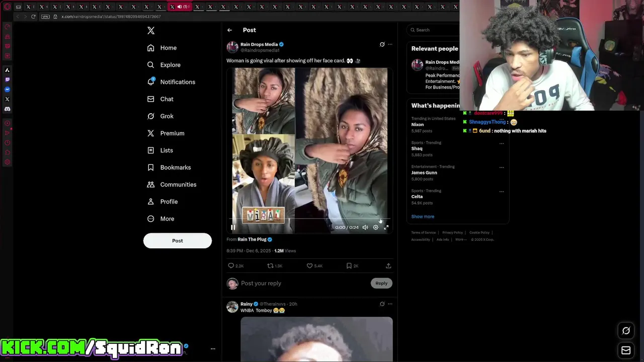Image resolution: width=644 pixels, height=362 pixels.
Task: Pause the playing video
Action: (233, 227)
